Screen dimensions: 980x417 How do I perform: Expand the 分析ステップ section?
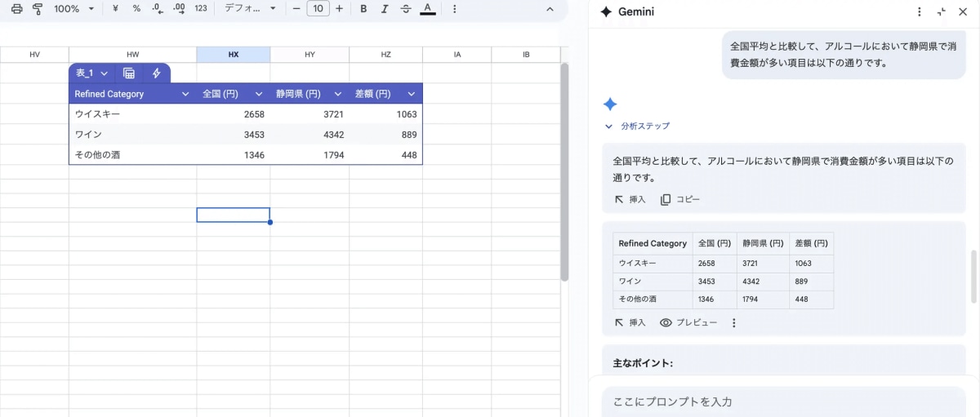pos(637,126)
